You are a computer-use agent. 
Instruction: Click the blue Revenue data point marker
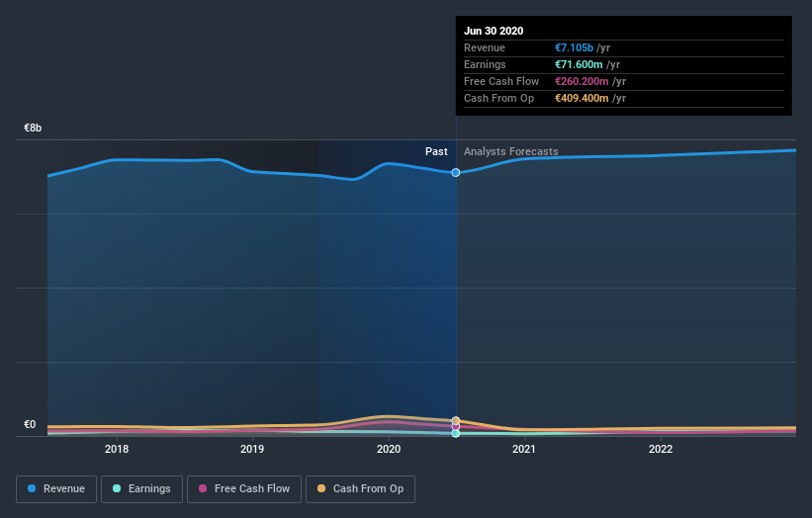[456, 172]
